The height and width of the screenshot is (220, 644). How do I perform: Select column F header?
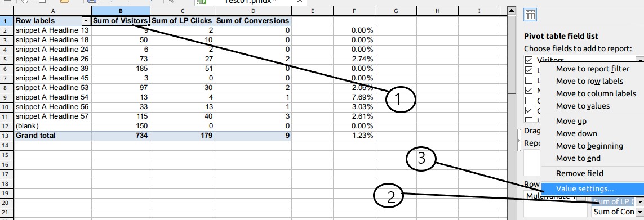(x=354, y=11)
